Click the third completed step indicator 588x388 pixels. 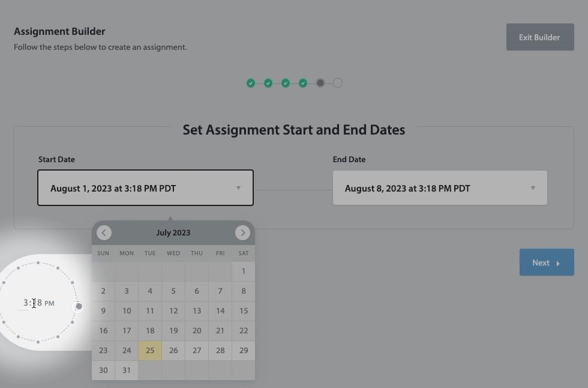pyautogui.click(x=286, y=83)
